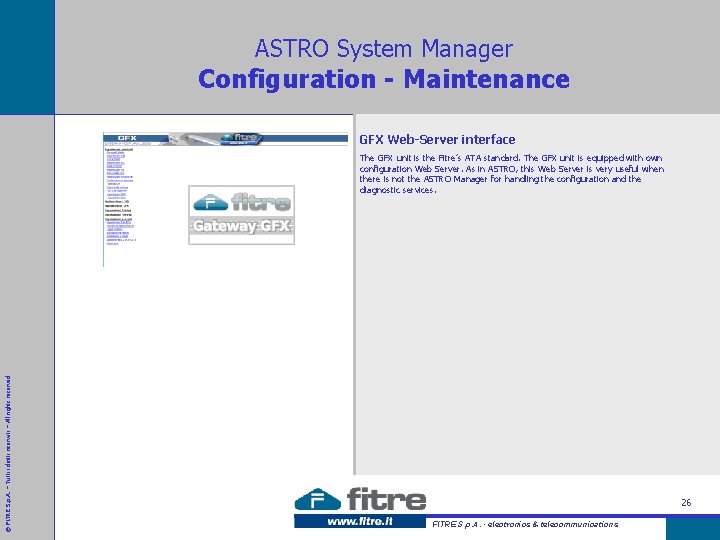
Task: Click the paragraph starting 'The GFX unit is the Fitre's'
Action: [x=512, y=174]
